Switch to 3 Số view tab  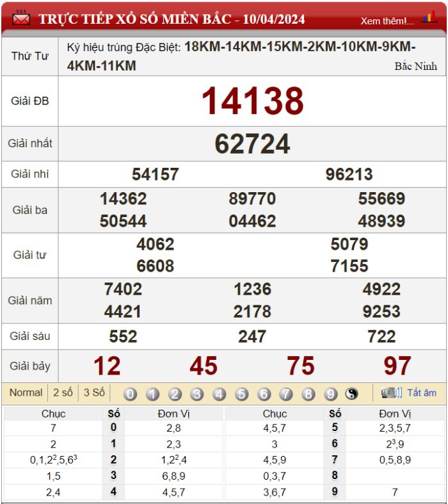coord(94,393)
